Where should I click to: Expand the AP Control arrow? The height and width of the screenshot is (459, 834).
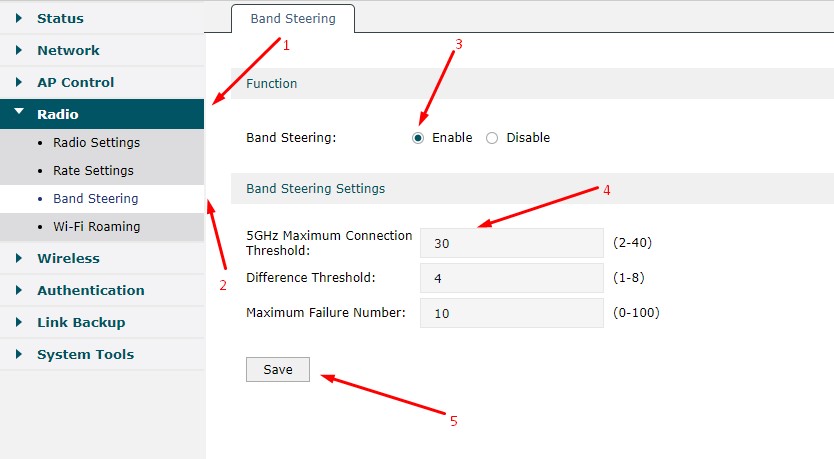click(19, 82)
